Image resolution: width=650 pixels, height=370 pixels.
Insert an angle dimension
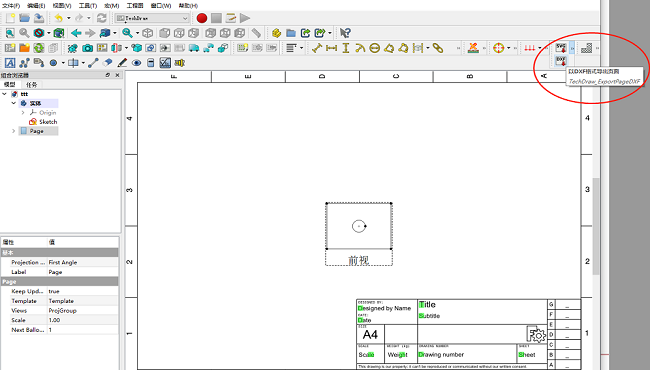pyautogui.click(x=389, y=48)
